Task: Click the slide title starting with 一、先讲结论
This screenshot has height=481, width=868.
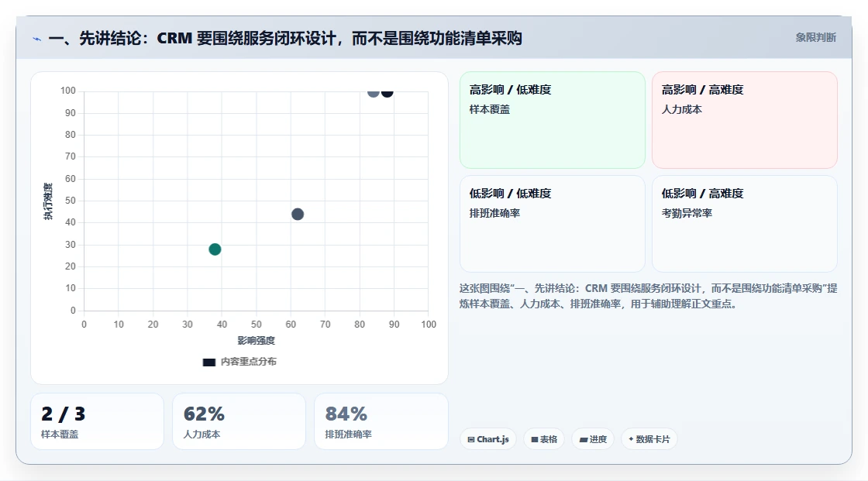Action: coord(285,38)
